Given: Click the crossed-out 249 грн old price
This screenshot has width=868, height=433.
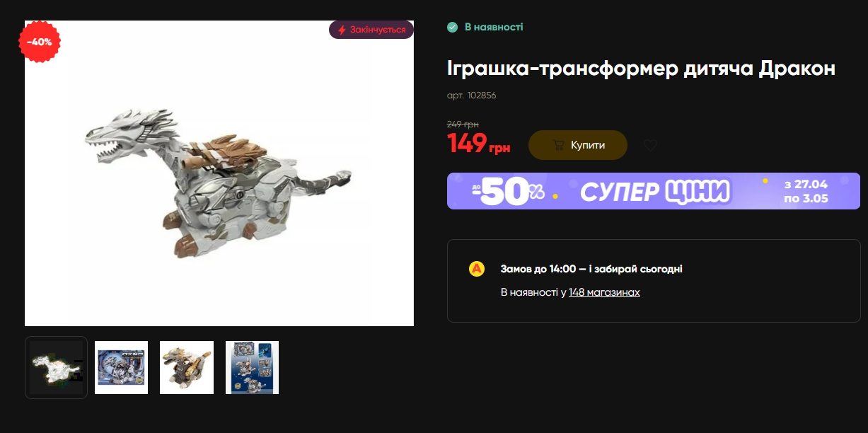Looking at the screenshot, I should click(x=463, y=124).
